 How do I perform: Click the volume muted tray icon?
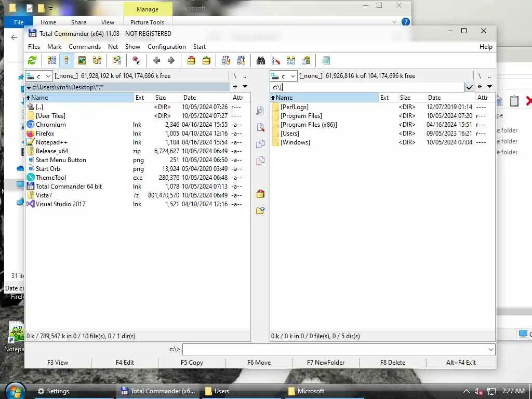coord(478,392)
